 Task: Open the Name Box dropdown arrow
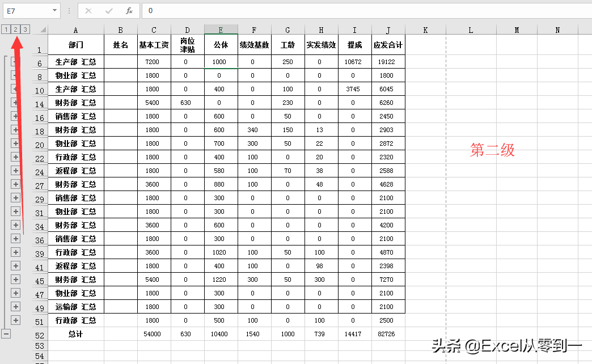tap(55, 11)
